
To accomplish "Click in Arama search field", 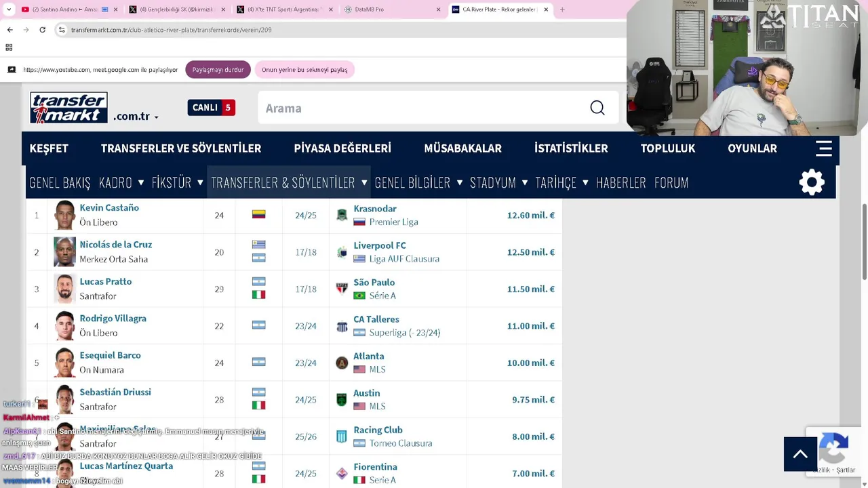I will pyautogui.click(x=424, y=108).
